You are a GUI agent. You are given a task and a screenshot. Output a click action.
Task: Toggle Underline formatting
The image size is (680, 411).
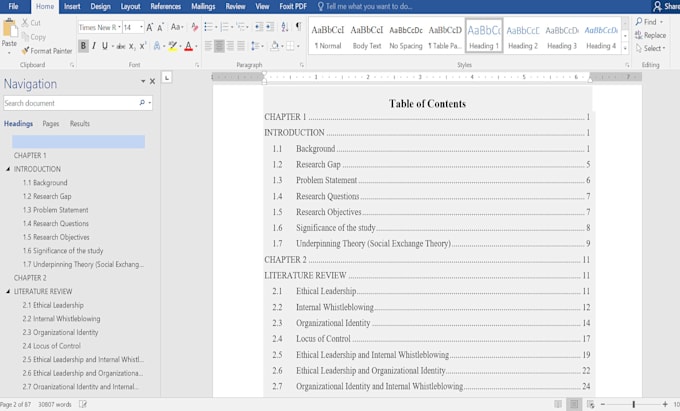(105, 46)
